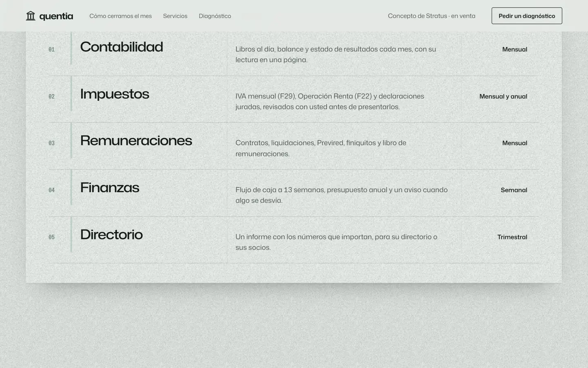This screenshot has height=368, width=588.
Task: Select the Remuneraciones service heading
Action: pos(136,141)
